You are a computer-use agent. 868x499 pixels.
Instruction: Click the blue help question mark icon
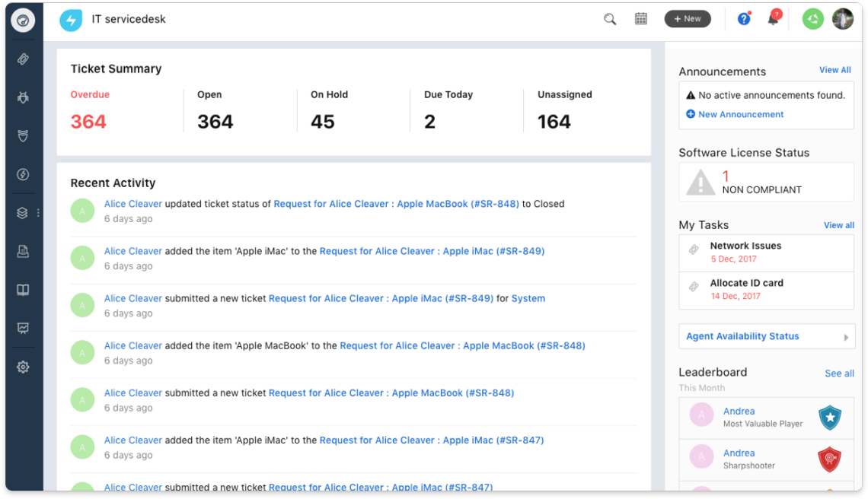tap(744, 20)
